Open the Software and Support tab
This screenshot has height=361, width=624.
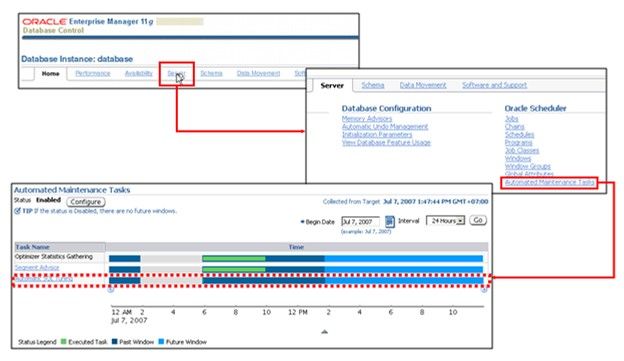coord(494,85)
